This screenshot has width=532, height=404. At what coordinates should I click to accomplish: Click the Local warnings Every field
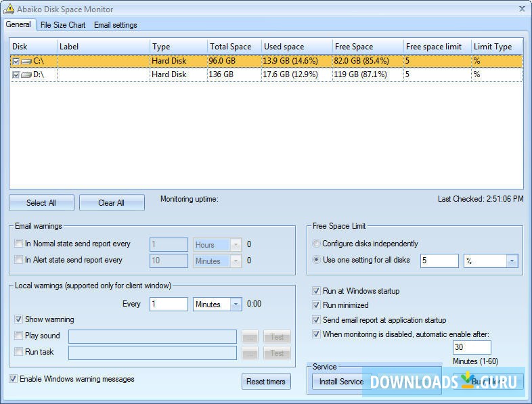tap(169, 305)
